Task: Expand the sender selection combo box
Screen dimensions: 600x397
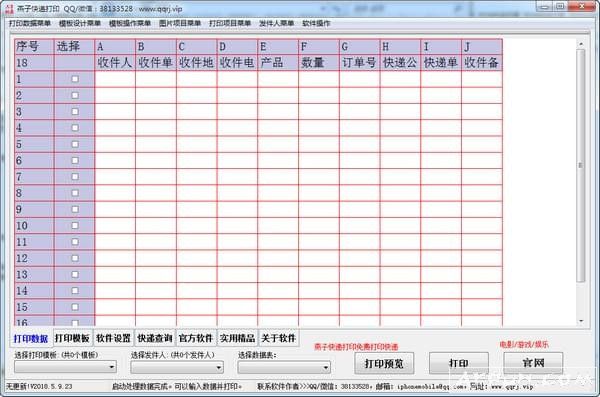Action: click(177, 367)
